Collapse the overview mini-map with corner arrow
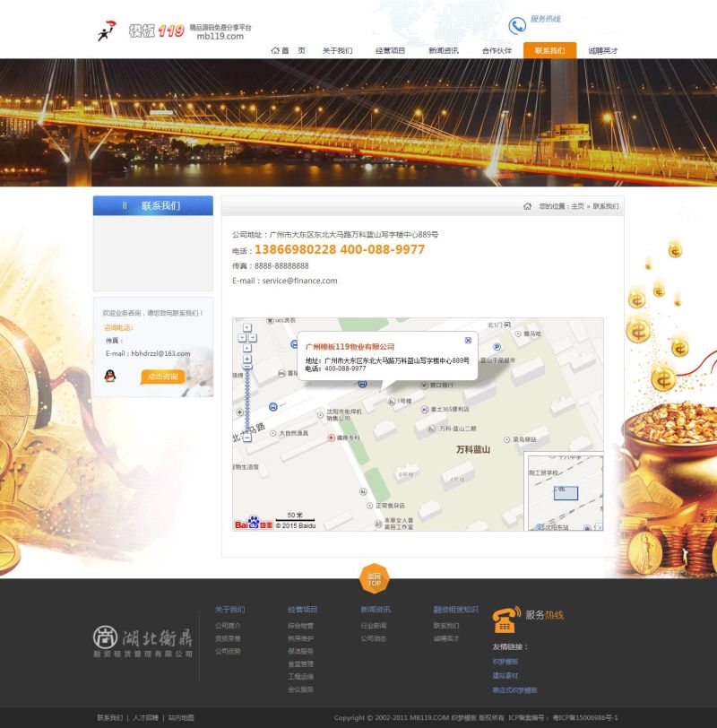 coord(599,527)
